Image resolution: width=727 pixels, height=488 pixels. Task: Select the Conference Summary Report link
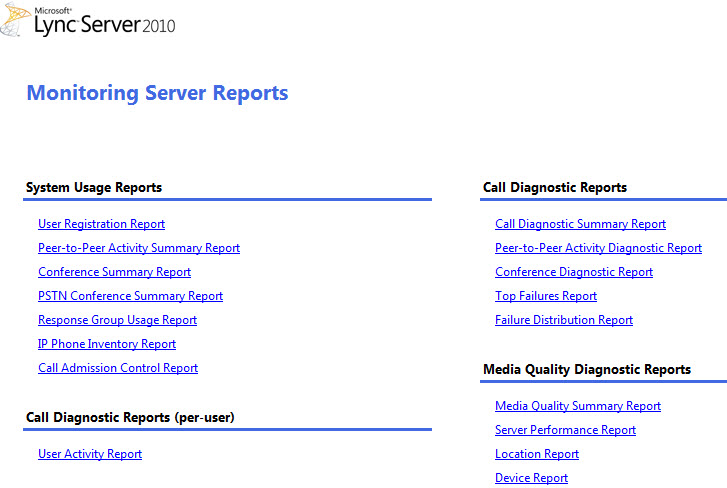pos(114,272)
